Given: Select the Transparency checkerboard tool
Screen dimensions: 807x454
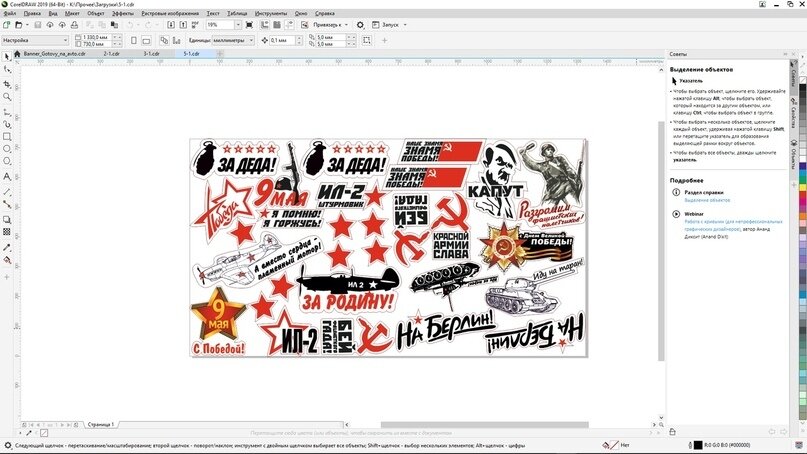Looking at the screenshot, I should 7,232.
